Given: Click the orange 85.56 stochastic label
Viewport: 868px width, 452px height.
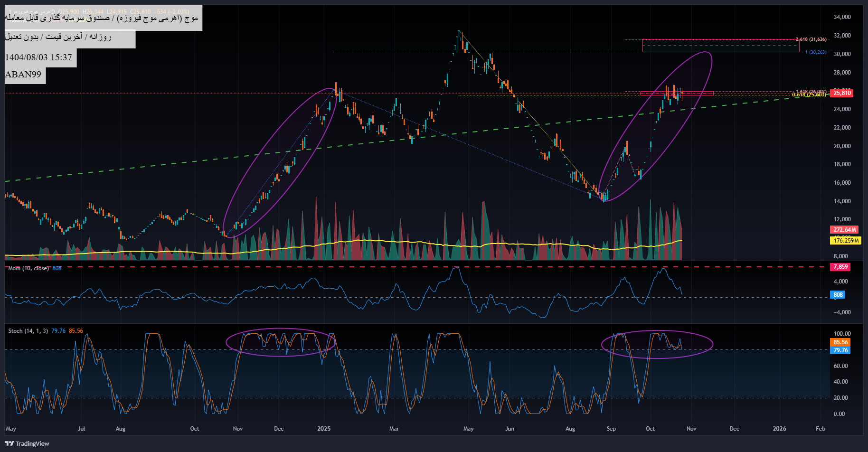Looking at the screenshot, I should pyautogui.click(x=840, y=342).
